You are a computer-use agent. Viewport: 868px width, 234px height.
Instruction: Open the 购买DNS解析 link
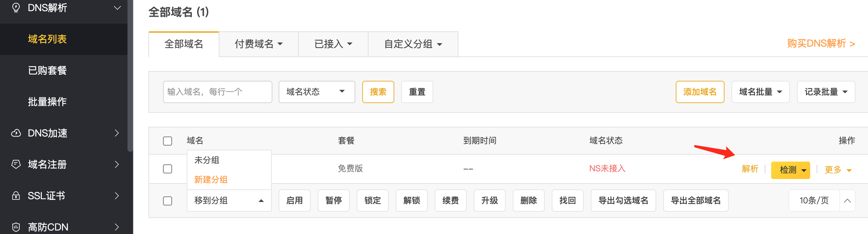[821, 44]
